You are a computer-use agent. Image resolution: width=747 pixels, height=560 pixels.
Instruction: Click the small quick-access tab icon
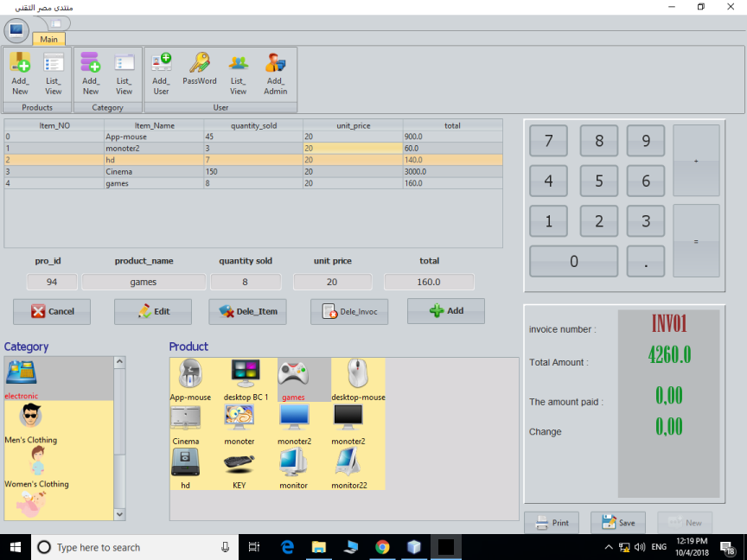pyautogui.click(x=56, y=23)
